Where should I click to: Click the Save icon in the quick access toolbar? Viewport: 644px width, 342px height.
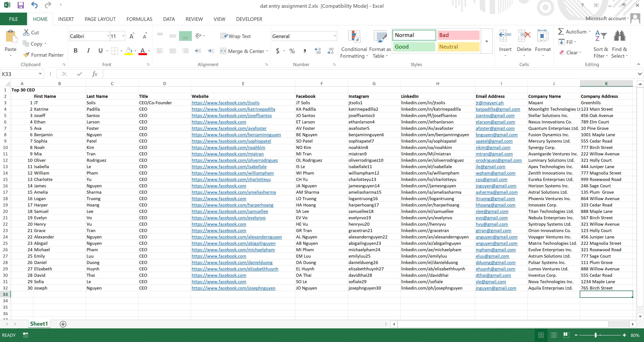tap(20, 5)
